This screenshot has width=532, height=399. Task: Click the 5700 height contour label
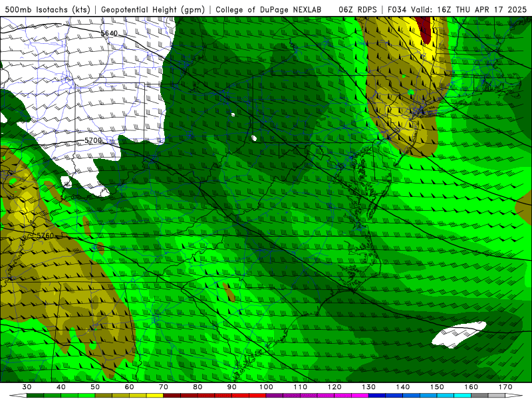(93, 140)
